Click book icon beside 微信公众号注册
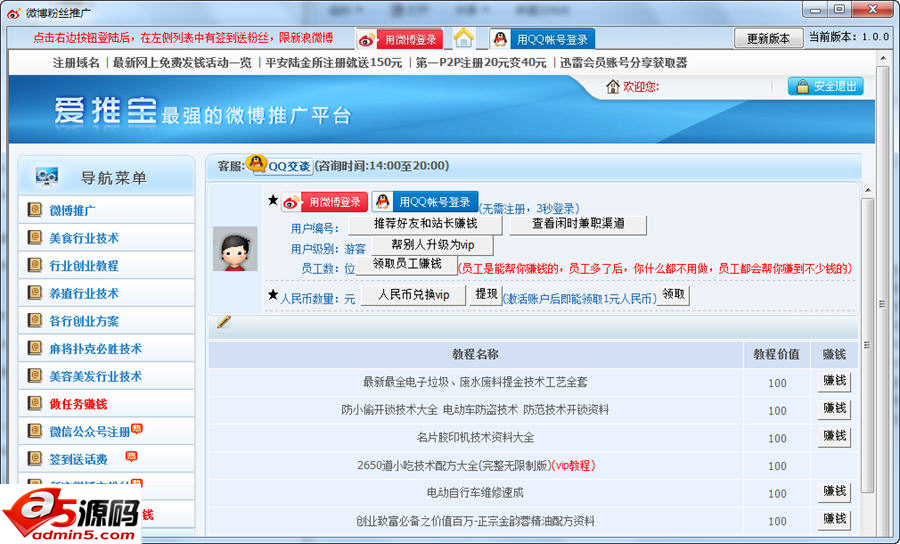 (35, 430)
